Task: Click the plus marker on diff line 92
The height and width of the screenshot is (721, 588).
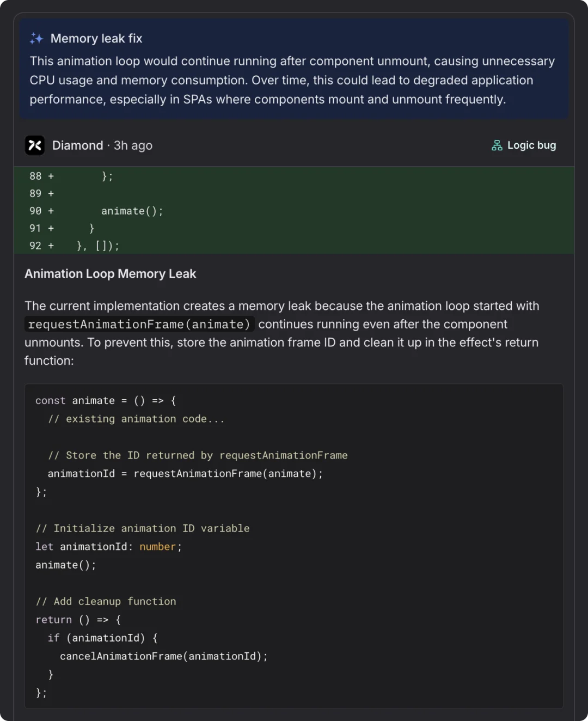Action: click(51, 246)
